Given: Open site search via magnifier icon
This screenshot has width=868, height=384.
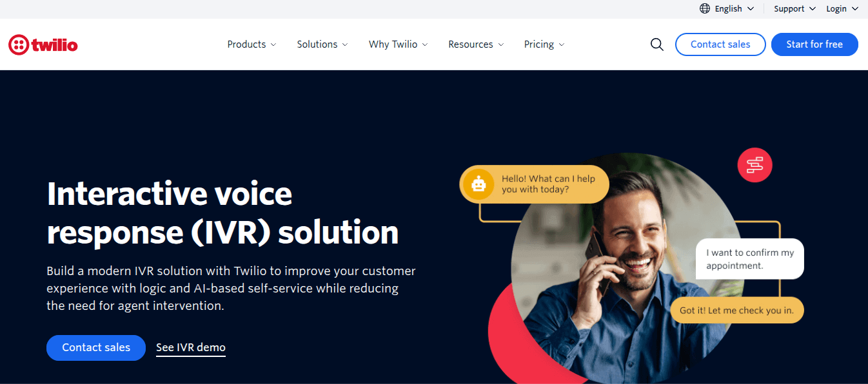Looking at the screenshot, I should coord(657,44).
